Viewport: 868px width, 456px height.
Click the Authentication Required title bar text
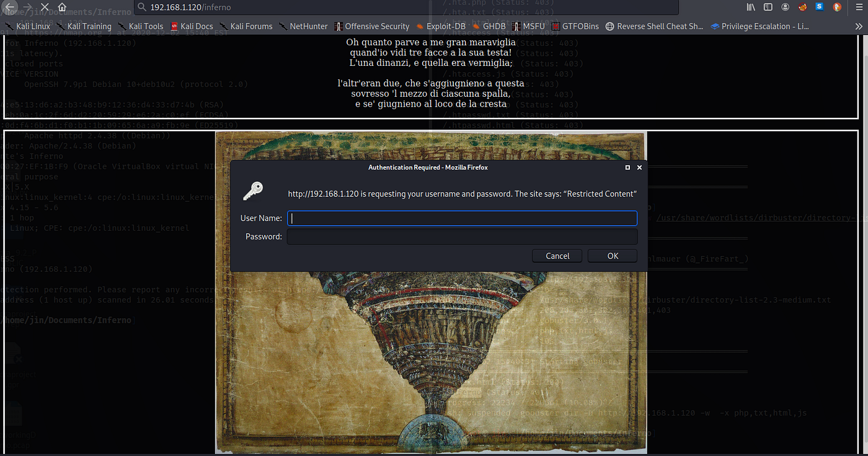coord(428,168)
